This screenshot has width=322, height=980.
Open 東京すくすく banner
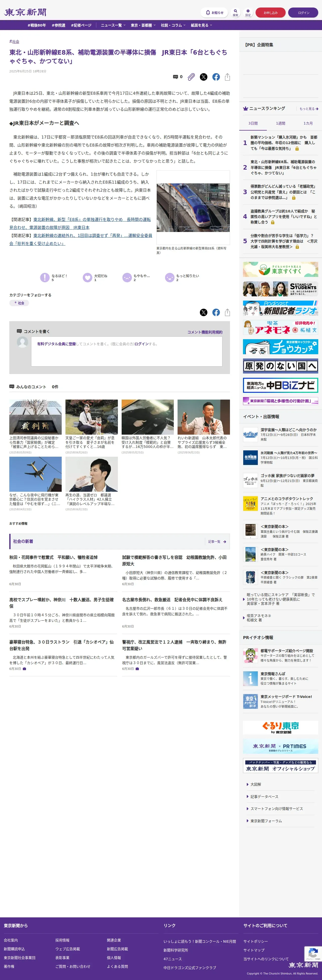(x=280, y=269)
